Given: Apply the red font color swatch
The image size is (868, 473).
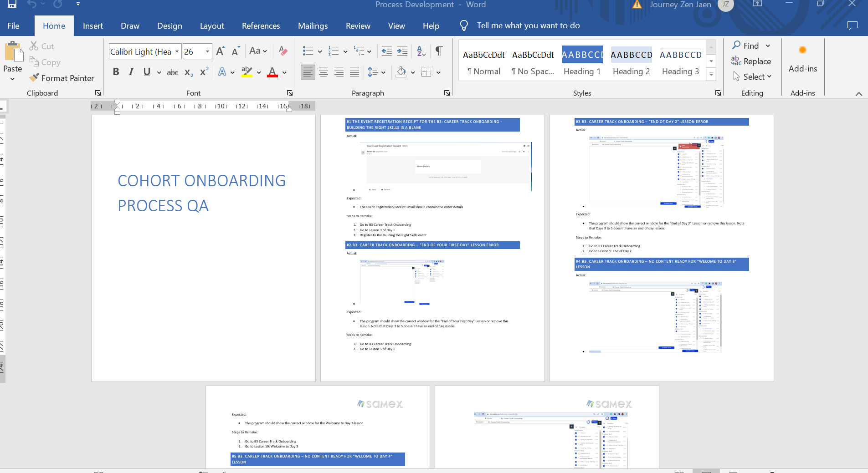Looking at the screenshot, I should pos(272,72).
